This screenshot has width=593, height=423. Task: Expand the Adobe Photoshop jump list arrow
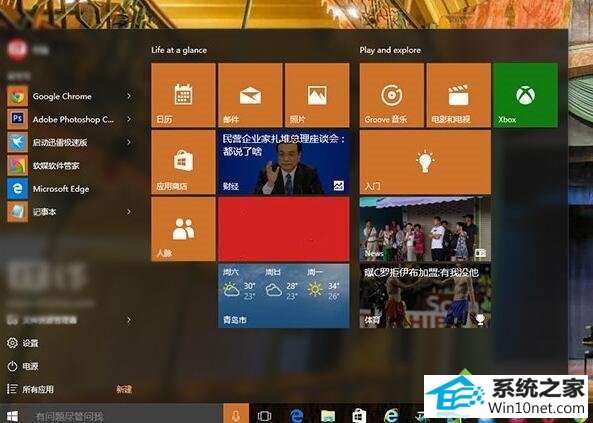coord(129,119)
